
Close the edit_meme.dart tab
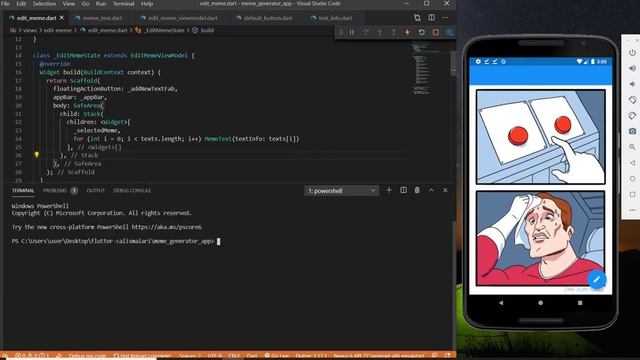62,18
